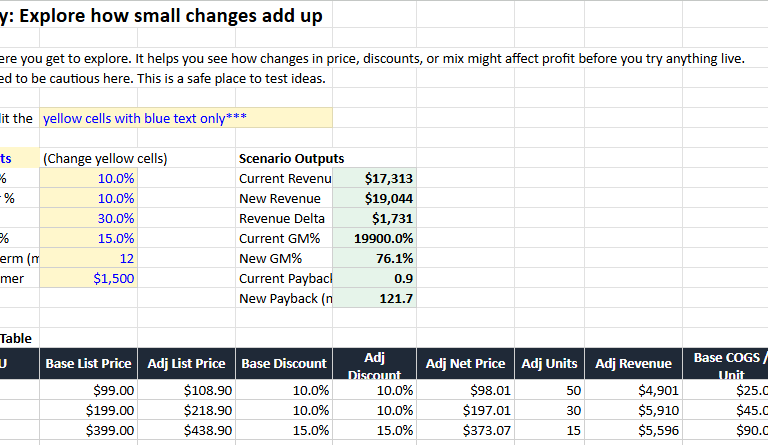Viewport: 768px width, 445px height.
Task: Select the yellow cells with blue text note
Action: (x=185, y=118)
